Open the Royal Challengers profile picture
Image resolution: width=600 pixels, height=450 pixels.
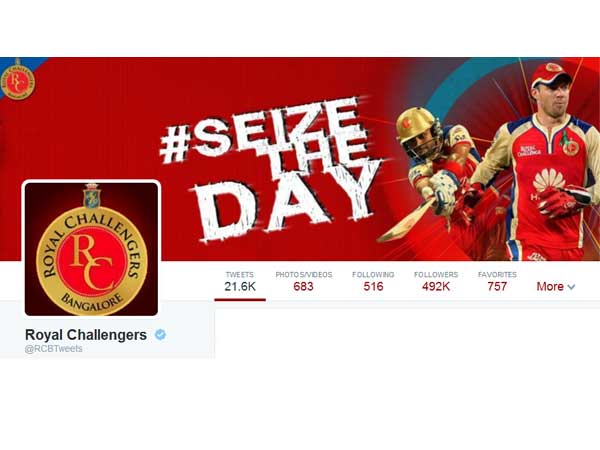coord(91,249)
